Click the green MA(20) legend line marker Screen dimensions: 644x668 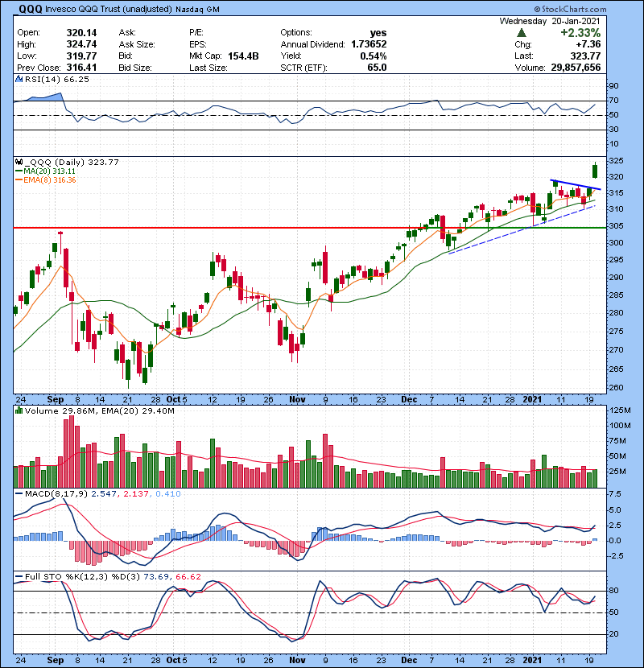point(19,171)
